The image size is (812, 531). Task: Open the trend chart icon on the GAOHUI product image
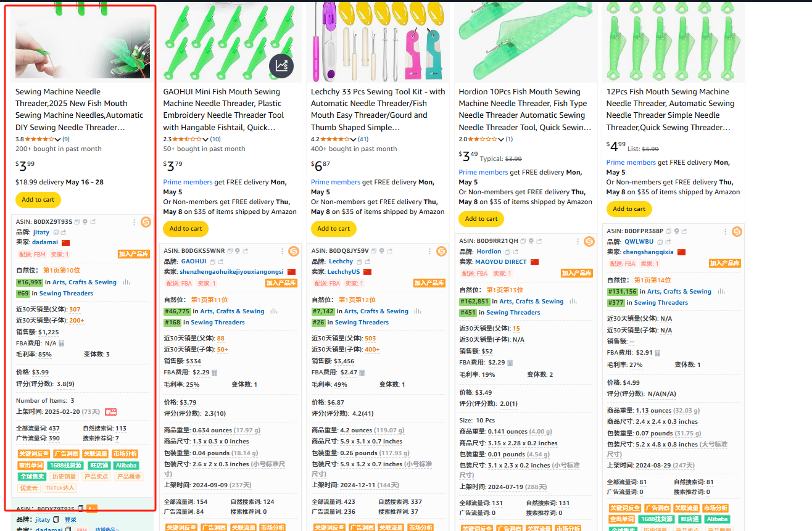[281, 66]
